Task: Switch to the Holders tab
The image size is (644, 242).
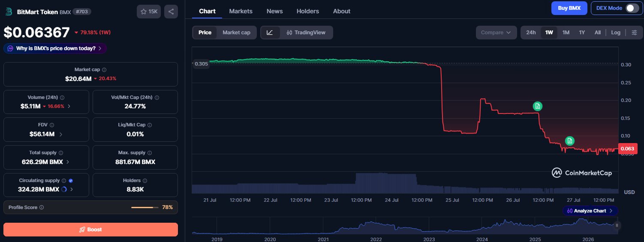Action: click(308, 11)
